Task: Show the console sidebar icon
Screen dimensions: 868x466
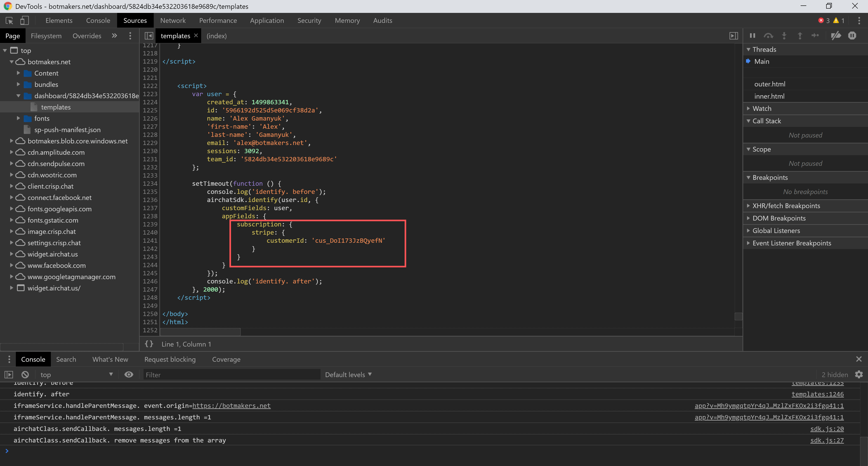Action: [x=9, y=375]
